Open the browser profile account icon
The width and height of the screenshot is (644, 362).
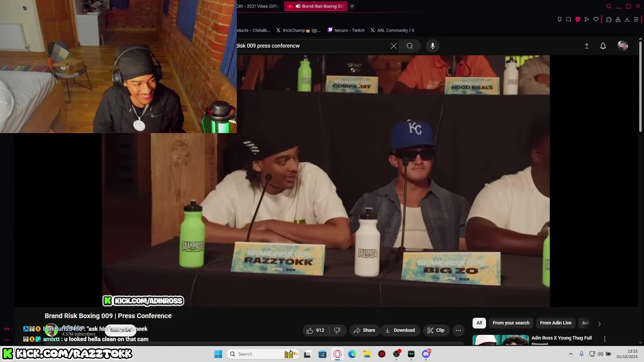point(618,19)
